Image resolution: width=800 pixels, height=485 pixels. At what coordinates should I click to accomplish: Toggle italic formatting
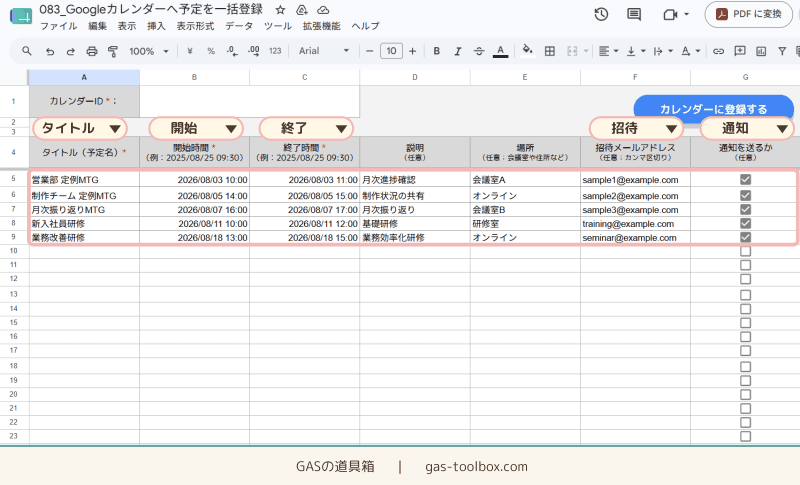[458, 51]
